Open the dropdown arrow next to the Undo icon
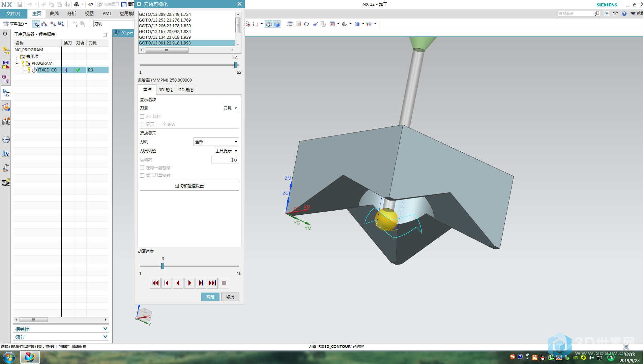This screenshot has width=643, height=364. (36, 4)
